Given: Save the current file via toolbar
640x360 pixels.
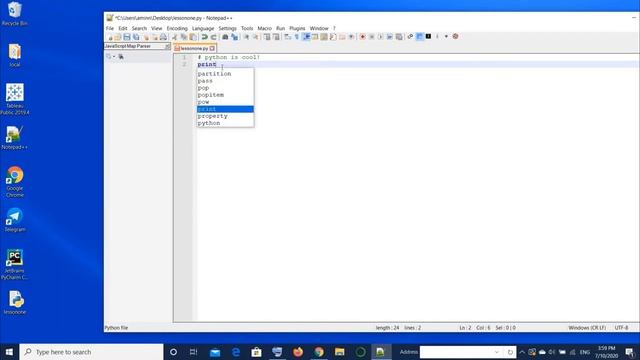Looking at the screenshot, I should (127, 37).
